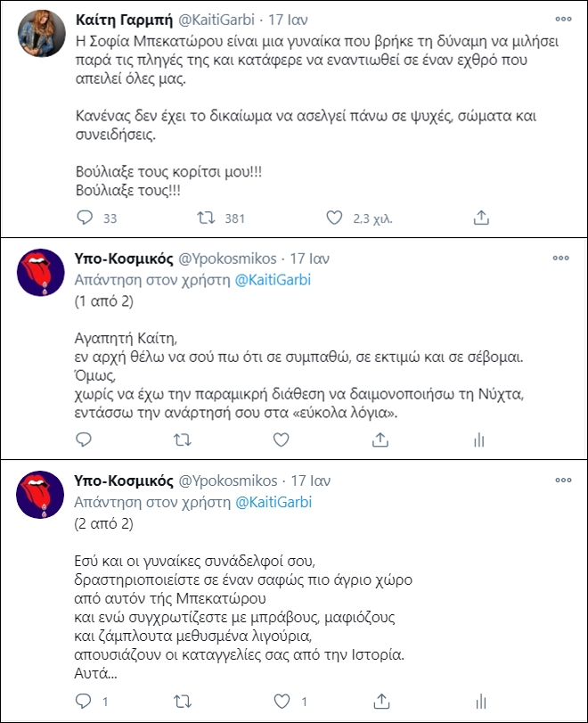View analytics for the (1 από 2) reply
Image resolution: width=588 pixels, height=723 pixels.
pyautogui.click(x=480, y=440)
